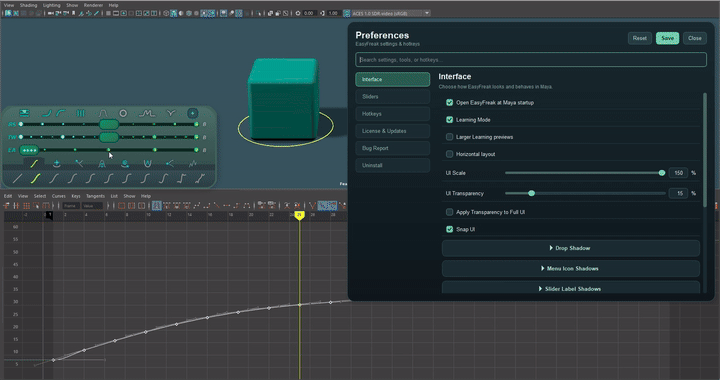Enable Larger Learning previews checkbox

coord(450,137)
